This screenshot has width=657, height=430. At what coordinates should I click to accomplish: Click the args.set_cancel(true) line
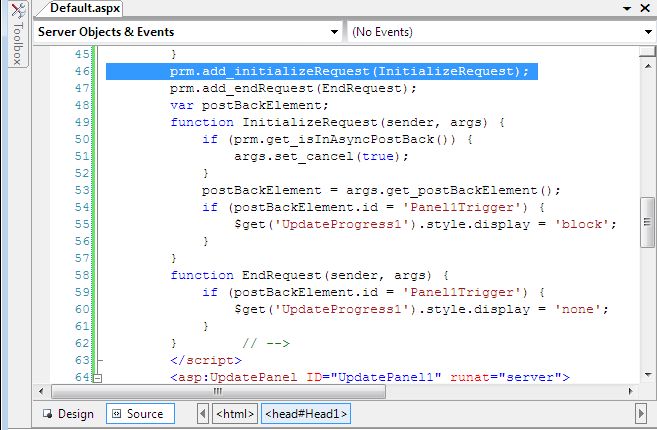pyautogui.click(x=321, y=156)
